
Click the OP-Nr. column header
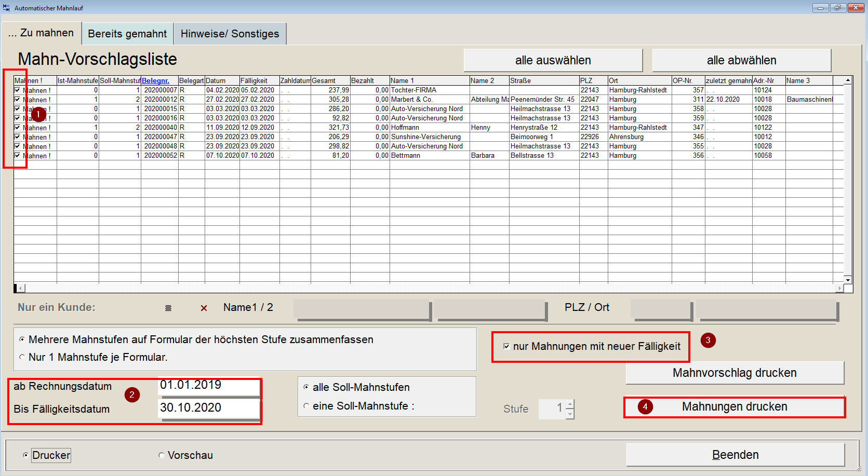(688, 80)
